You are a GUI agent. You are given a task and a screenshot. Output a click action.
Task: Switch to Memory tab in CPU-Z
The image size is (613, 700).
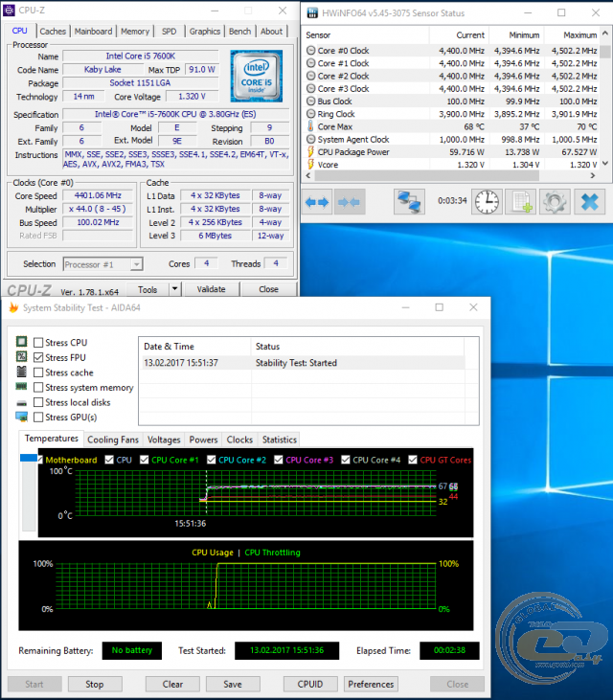tap(135, 32)
